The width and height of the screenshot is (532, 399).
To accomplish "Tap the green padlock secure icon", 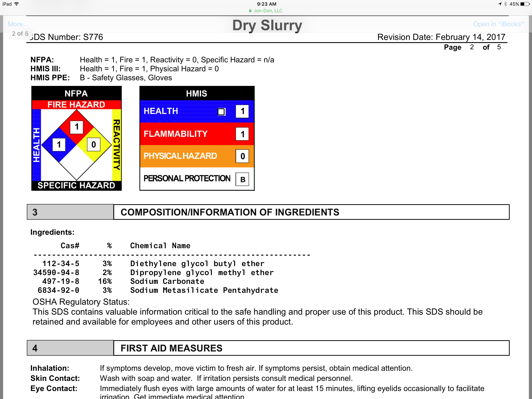I will [250, 11].
